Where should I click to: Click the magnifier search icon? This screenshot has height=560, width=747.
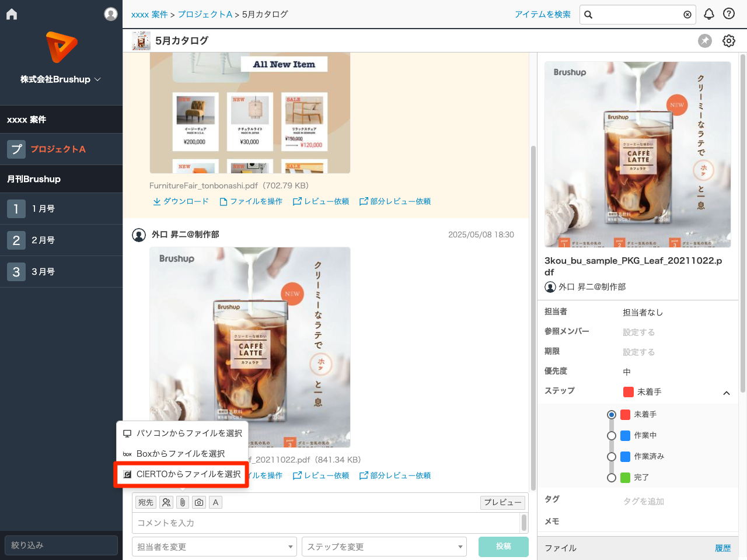pyautogui.click(x=588, y=15)
